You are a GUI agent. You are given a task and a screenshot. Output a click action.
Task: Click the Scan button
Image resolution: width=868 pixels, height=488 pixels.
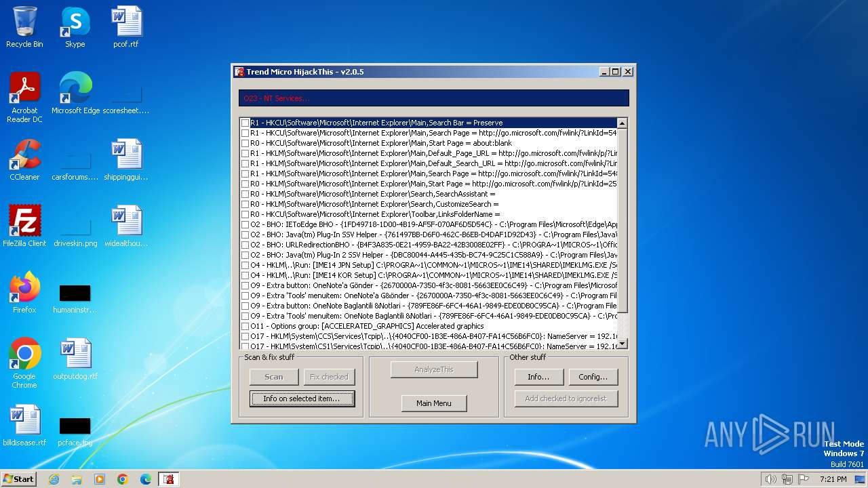[274, 377]
